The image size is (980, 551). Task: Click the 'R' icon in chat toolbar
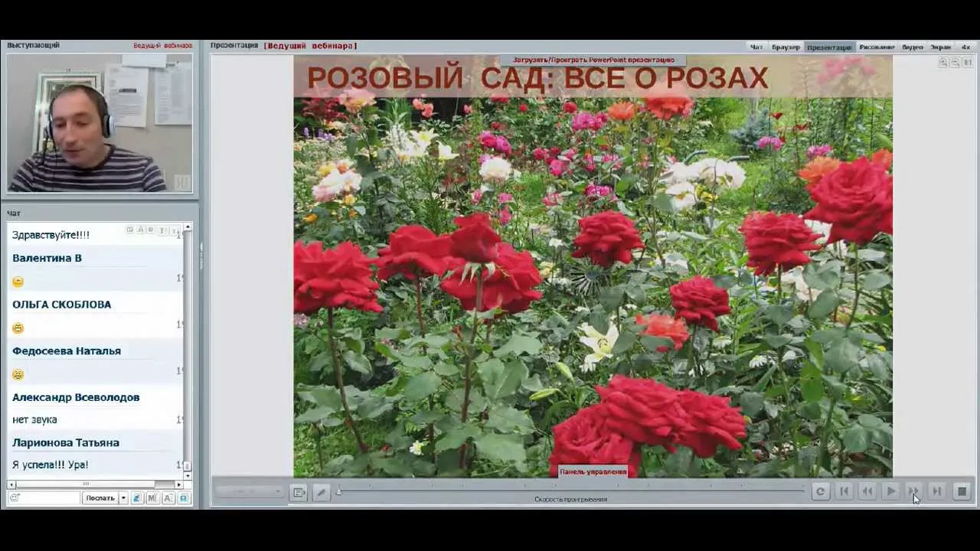coord(184,498)
